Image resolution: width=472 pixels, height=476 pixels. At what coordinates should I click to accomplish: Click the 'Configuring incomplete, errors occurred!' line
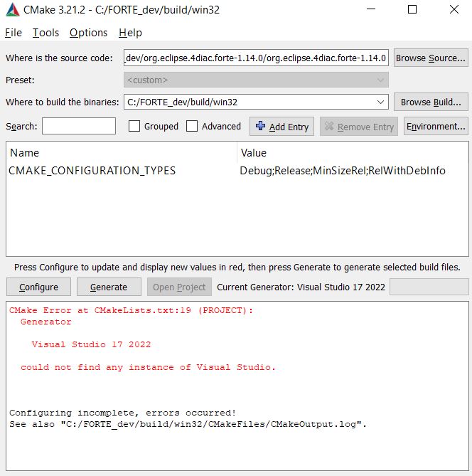[122, 413]
